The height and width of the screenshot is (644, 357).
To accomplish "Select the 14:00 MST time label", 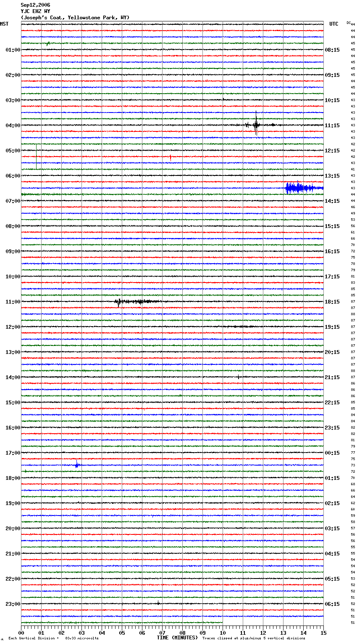I will [13, 377].
